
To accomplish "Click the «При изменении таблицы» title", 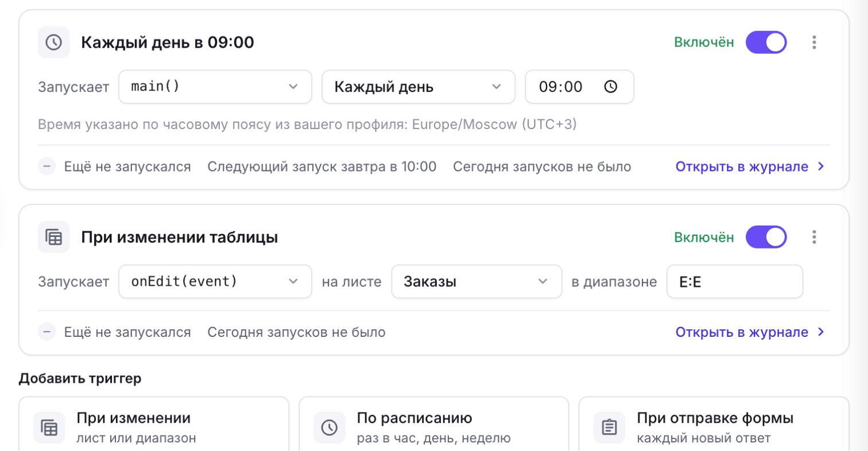I will 180,237.
